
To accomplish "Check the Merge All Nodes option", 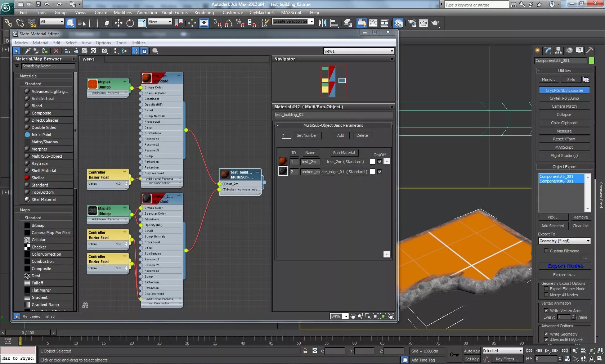I will [x=546, y=295].
